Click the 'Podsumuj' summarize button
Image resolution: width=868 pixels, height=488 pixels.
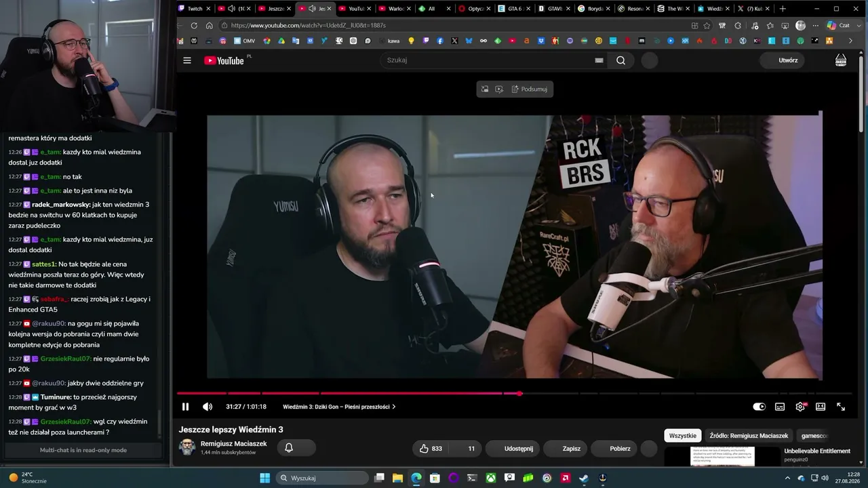pos(529,89)
